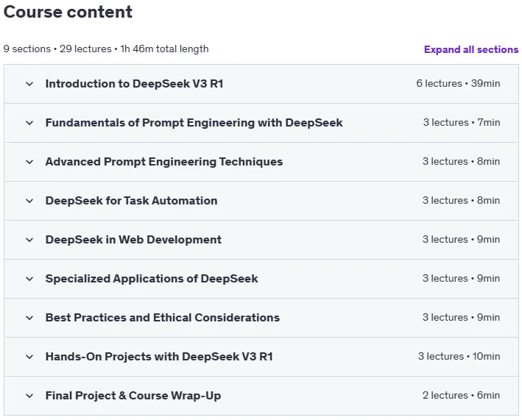
Task: Open Best Practices and Ethical Considerations title
Action: [x=163, y=318]
